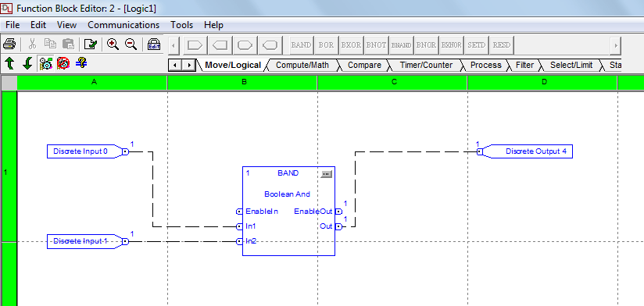This screenshot has width=644, height=306.
Task: Click the Copy icon
Action: pyautogui.click(x=50, y=44)
